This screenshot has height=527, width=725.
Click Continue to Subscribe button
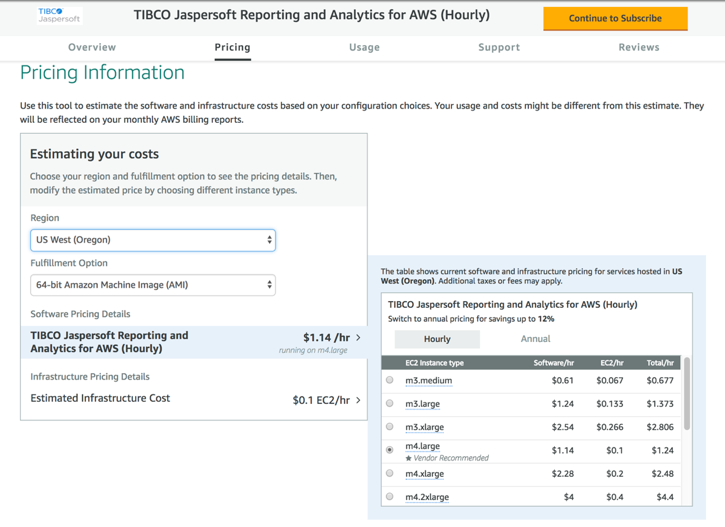pos(615,18)
